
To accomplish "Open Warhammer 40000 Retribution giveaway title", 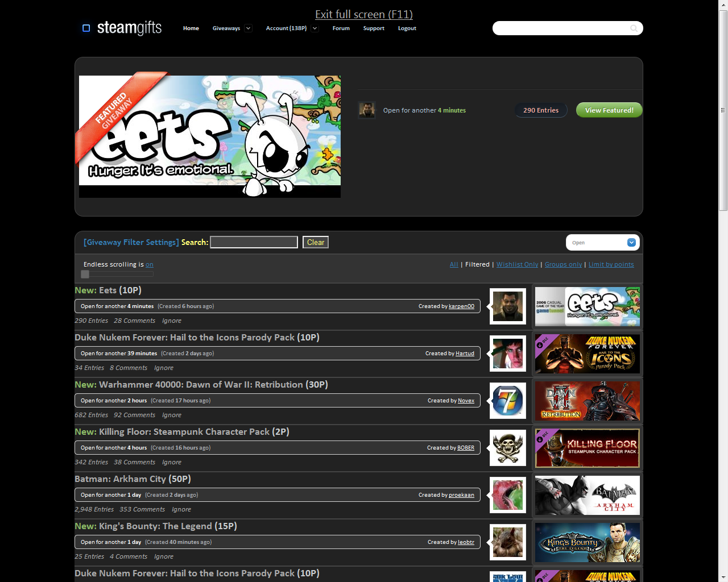I will [x=201, y=385].
